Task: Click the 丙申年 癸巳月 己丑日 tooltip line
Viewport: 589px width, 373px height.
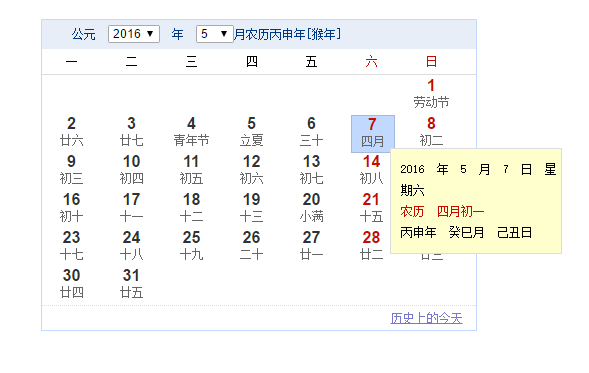Action: (x=466, y=233)
